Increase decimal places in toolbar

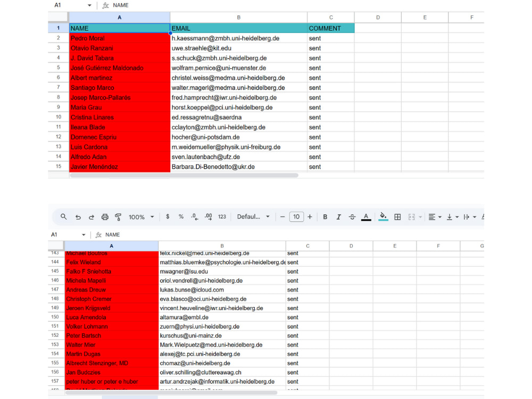(209, 217)
